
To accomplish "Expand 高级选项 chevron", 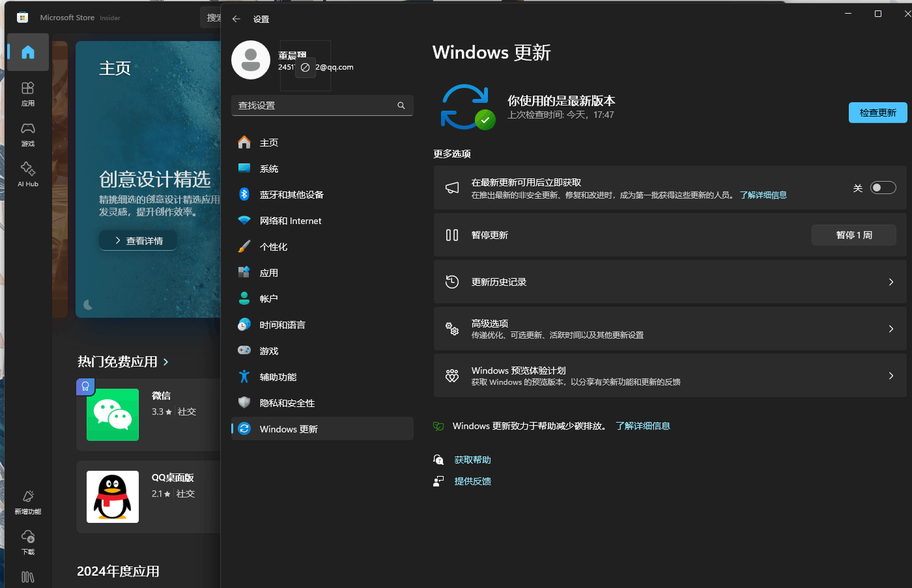I will point(891,329).
